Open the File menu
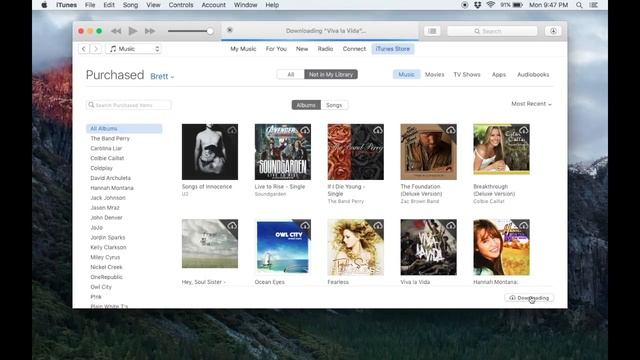The width and height of the screenshot is (640, 360). tap(90, 5)
